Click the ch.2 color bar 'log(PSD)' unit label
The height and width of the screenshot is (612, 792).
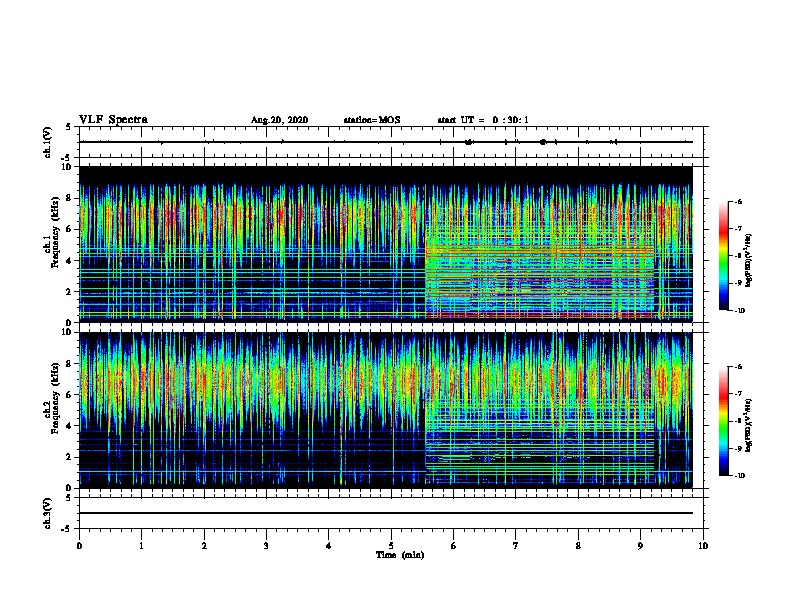tap(749, 426)
